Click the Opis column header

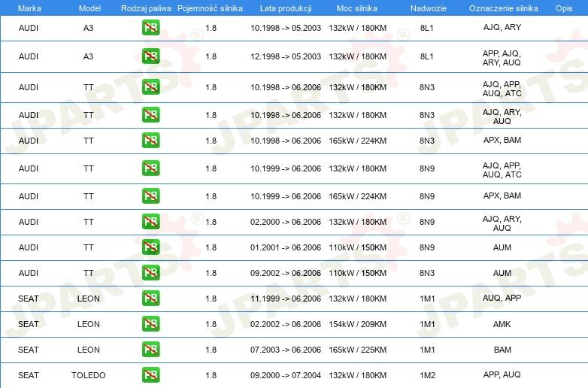click(564, 8)
